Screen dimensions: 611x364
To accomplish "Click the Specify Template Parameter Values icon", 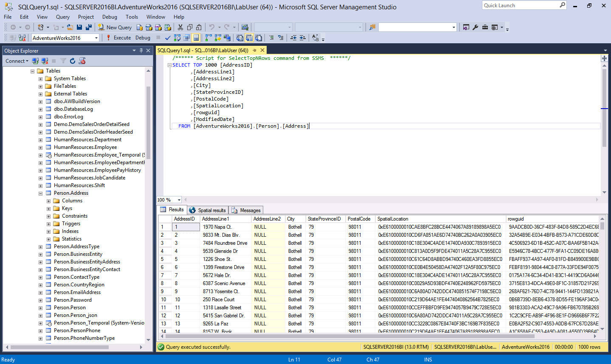I will (315, 38).
